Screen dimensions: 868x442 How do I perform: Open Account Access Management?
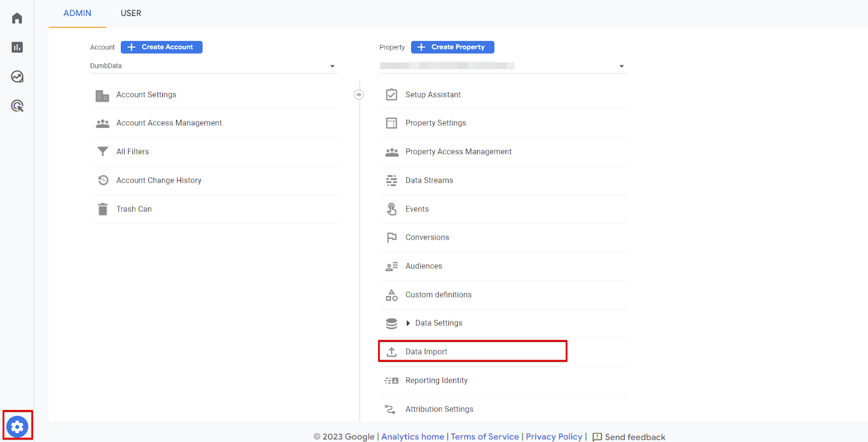click(169, 123)
